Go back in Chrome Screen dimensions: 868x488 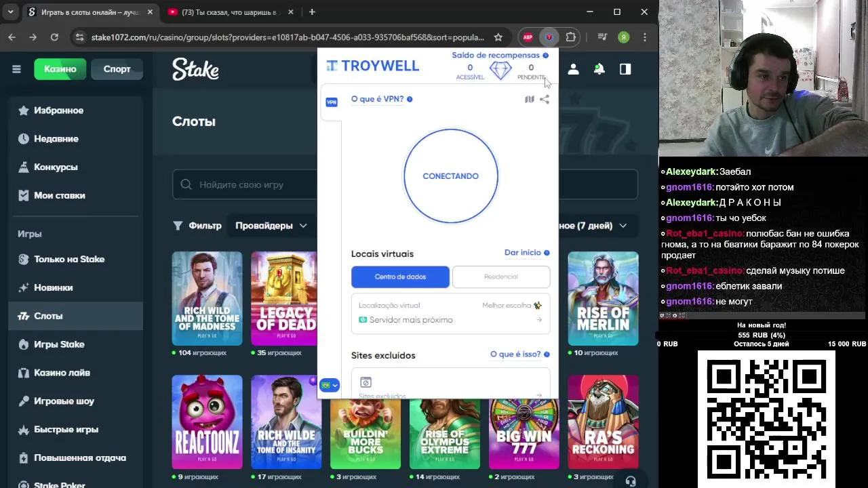12,37
